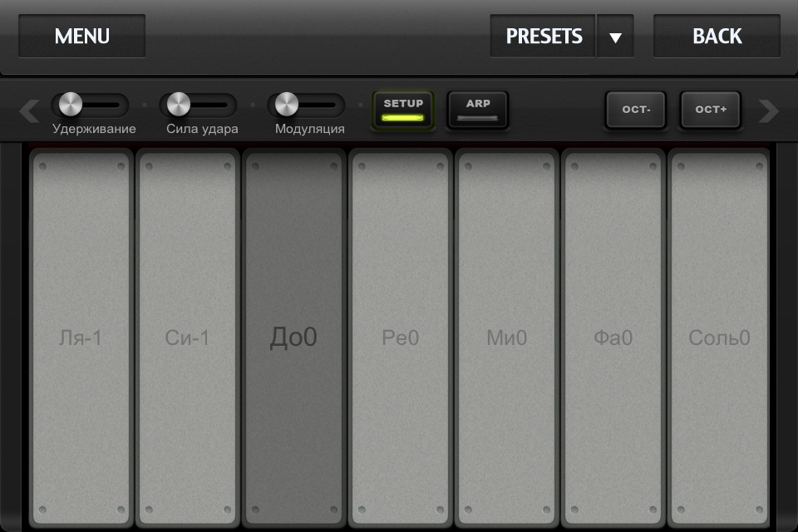
Task: Toggle the SETUP button off
Action: coord(402,110)
